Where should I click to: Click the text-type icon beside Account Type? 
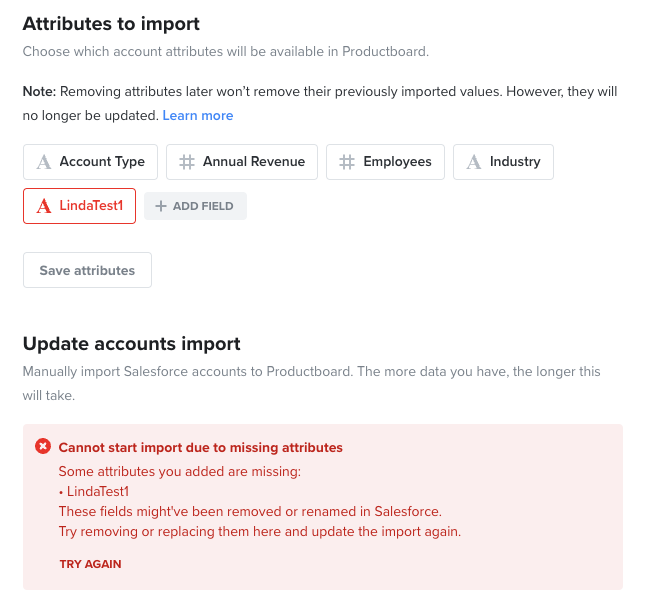(44, 162)
